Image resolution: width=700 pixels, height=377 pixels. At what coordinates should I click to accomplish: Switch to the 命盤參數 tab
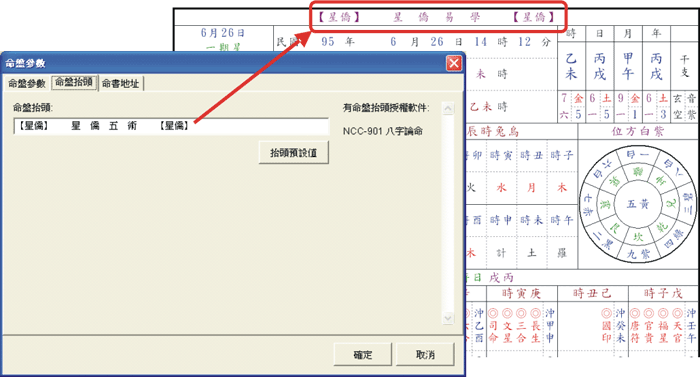(27, 83)
